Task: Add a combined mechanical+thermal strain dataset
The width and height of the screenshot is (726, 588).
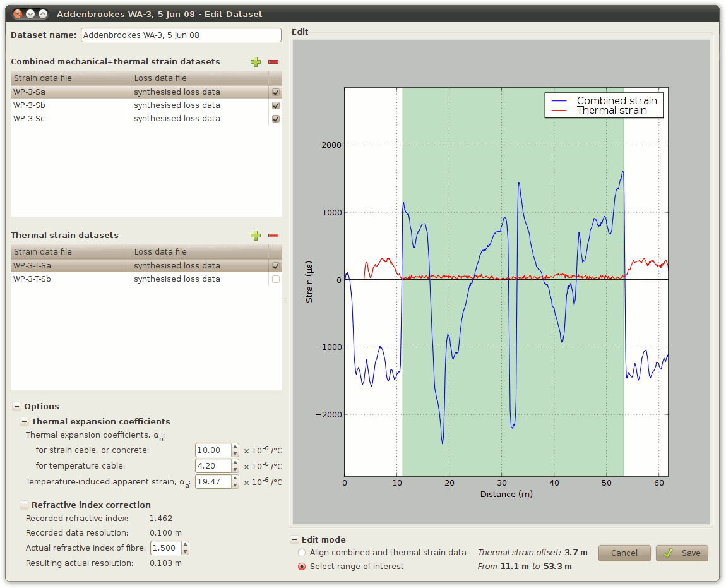Action: pyautogui.click(x=255, y=62)
